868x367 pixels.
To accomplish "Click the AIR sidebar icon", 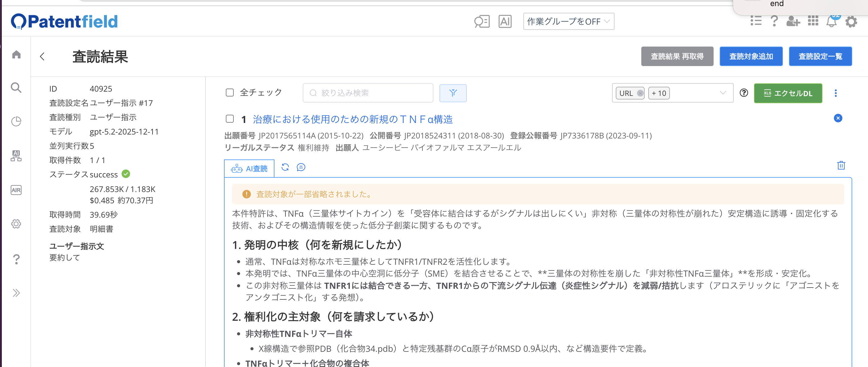I will tap(16, 190).
